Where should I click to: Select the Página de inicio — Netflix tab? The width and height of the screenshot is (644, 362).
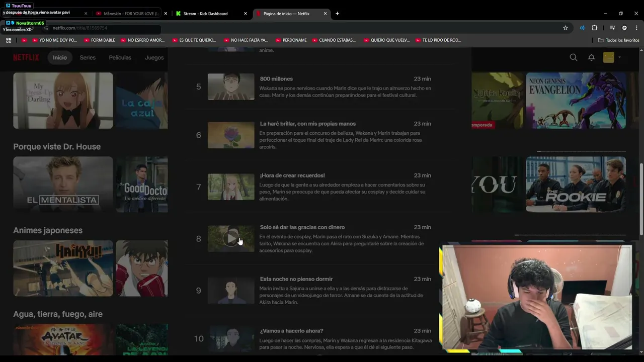pyautogui.click(x=291, y=14)
